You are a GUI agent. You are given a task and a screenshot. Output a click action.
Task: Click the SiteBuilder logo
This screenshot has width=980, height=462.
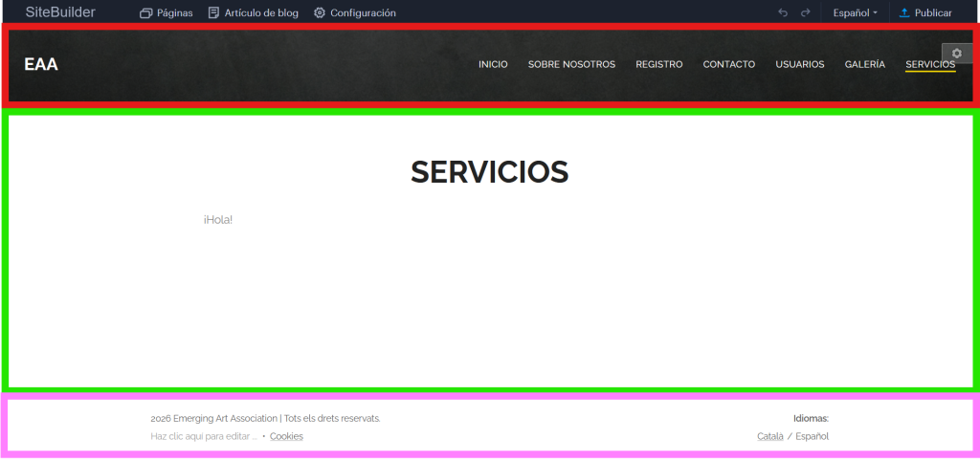pos(60,12)
